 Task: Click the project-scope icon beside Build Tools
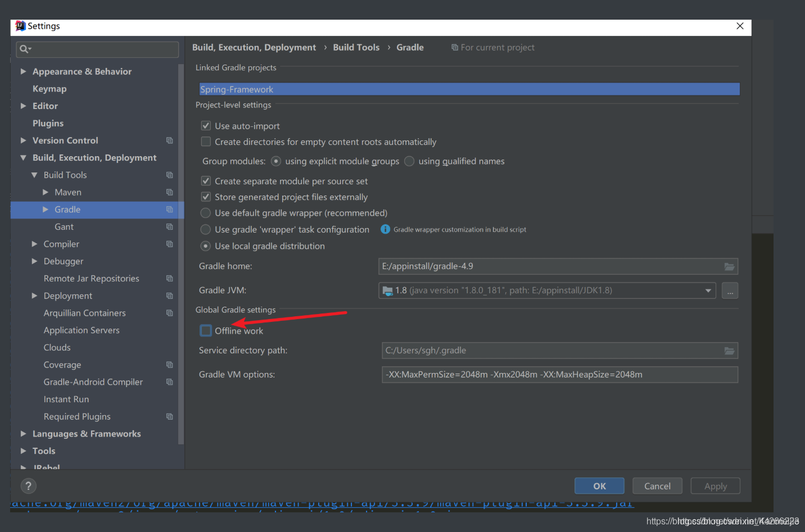169,175
